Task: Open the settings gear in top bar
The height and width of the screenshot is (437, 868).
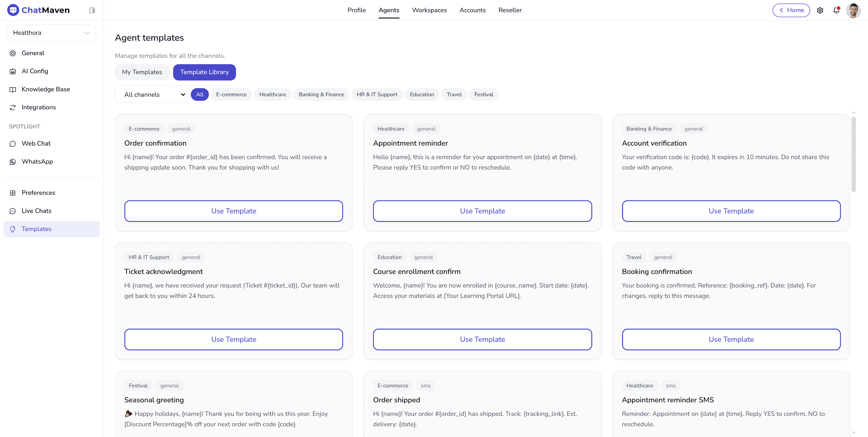Action: pos(820,10)
